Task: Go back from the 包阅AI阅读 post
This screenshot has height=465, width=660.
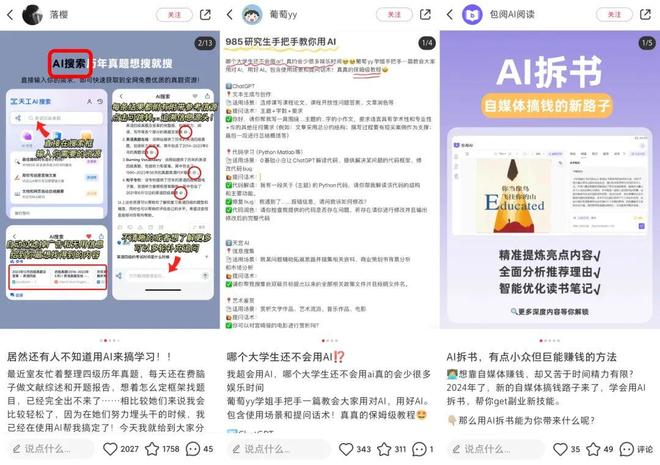Action: tap(450, 15)
